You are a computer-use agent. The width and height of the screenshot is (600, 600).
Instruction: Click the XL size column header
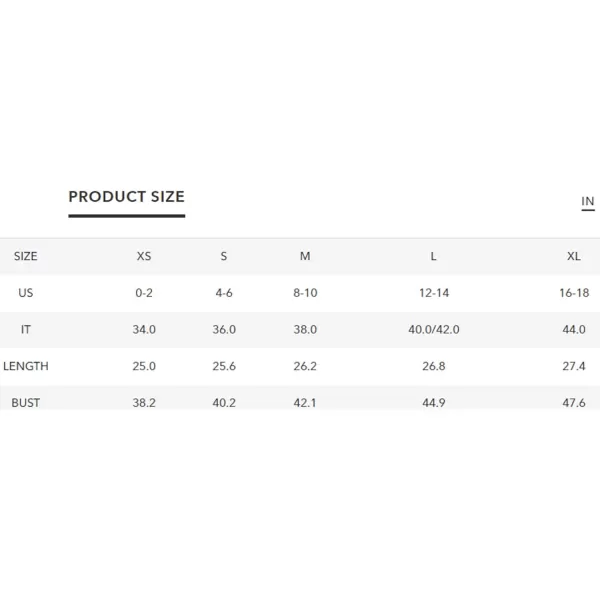tap(574, 256)
